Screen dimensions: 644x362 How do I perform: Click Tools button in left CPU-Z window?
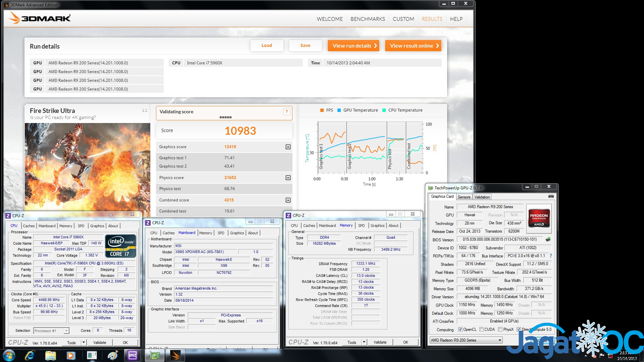click(x=71, y=343)
